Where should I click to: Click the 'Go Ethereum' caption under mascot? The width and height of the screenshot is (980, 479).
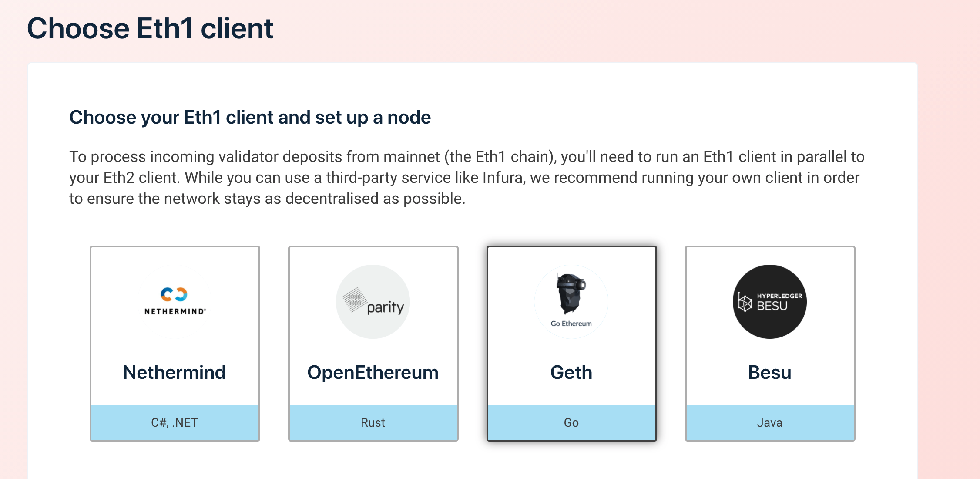[571, 324]
